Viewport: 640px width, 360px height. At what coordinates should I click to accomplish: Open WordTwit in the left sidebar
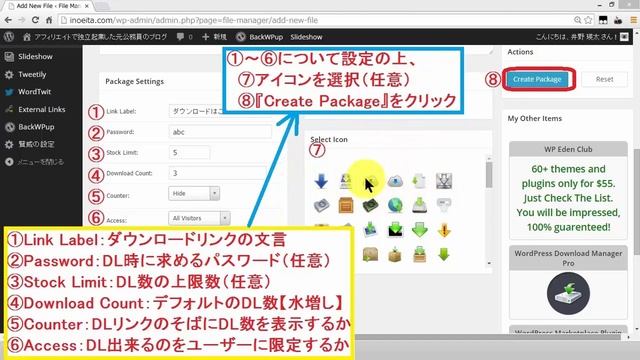point(34,92)
